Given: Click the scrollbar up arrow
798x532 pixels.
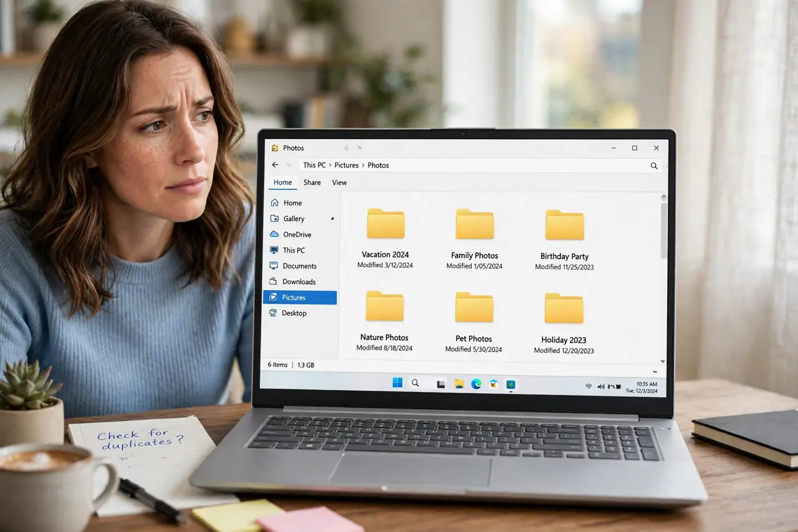Looking at the screenshot, I should click(664, 197).
